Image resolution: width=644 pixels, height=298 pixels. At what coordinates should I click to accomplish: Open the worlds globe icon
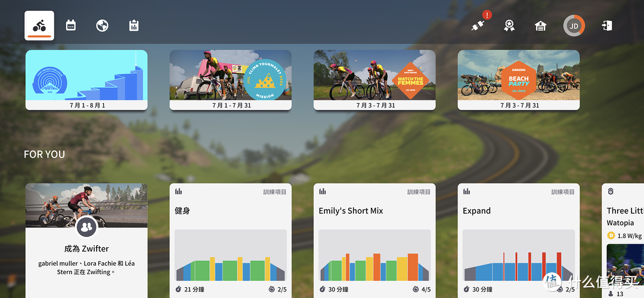[103, 26]
